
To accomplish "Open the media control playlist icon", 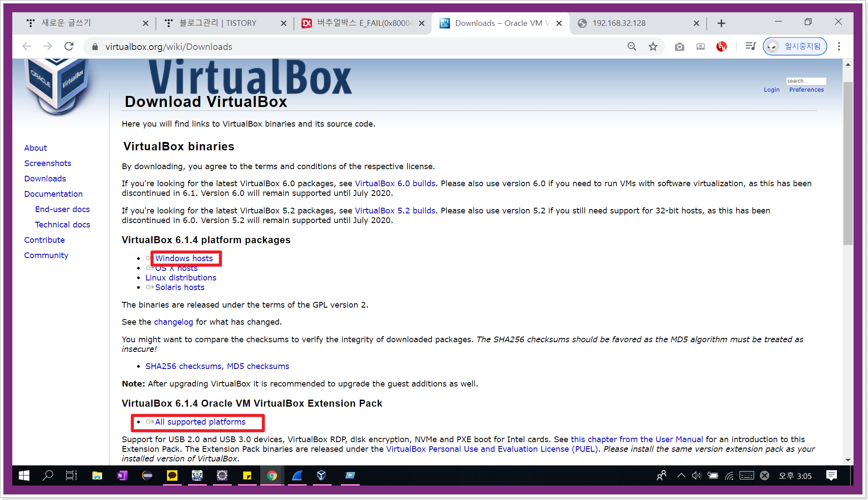I will [750, 46].
